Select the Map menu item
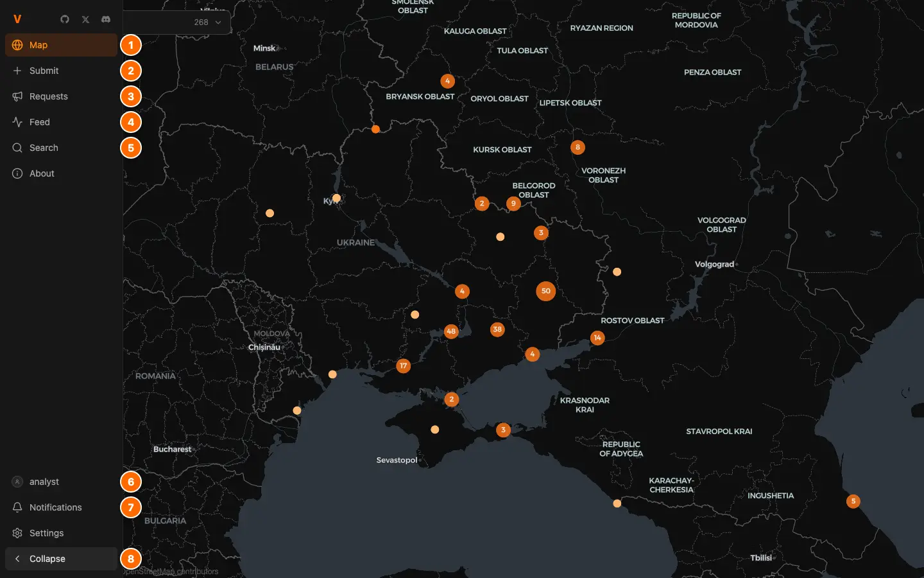Screen dimensions: 924x578 coord(62,45)
